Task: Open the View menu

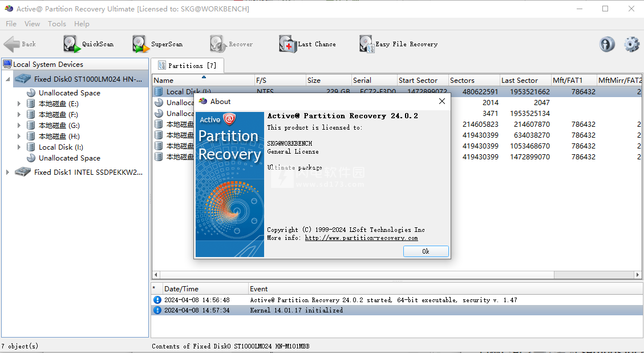Action: pos(32,24)
